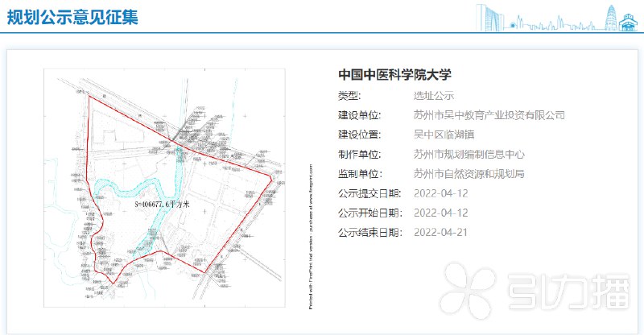This screenshot has height=335, width=644.
Task: Select the text 苏州市吴中教育产业投资有限公司
Action: [x=489, y=115]
